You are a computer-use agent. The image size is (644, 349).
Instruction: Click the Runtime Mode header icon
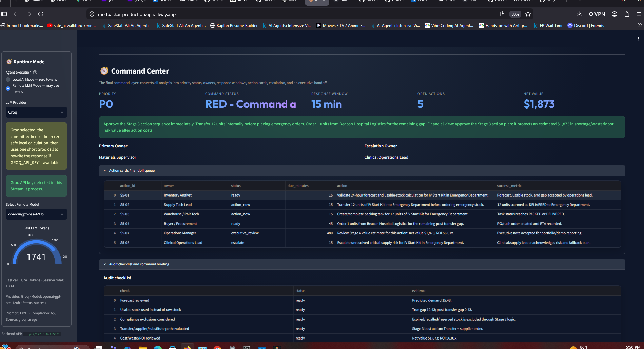[9, 62]
